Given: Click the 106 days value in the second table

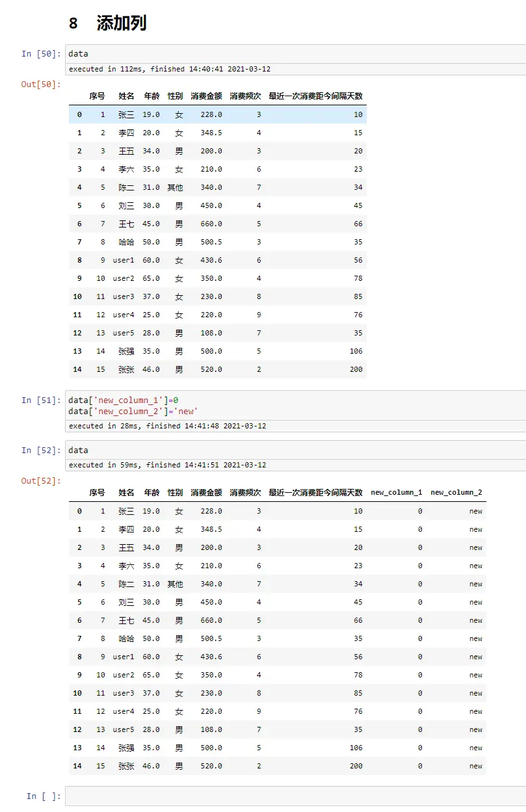Looking at the screenshot, I should pyautogui.click(x=356, y=748).
